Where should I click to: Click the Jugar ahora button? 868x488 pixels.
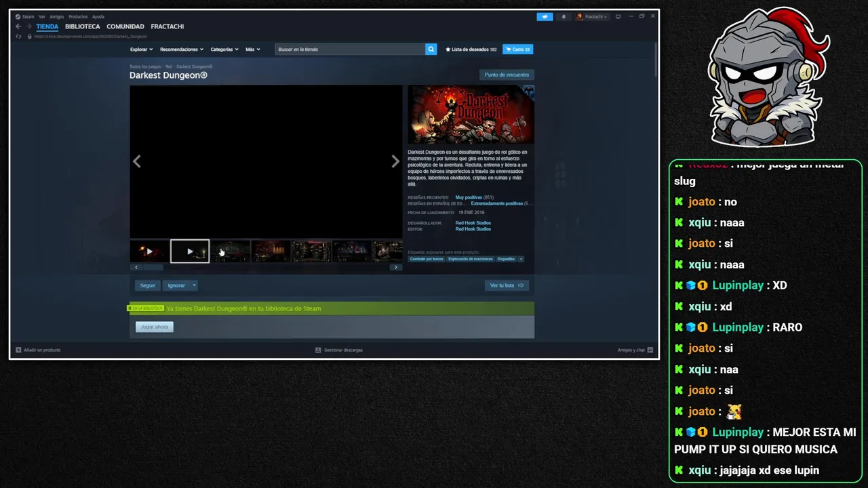click(x=155, y=327)
